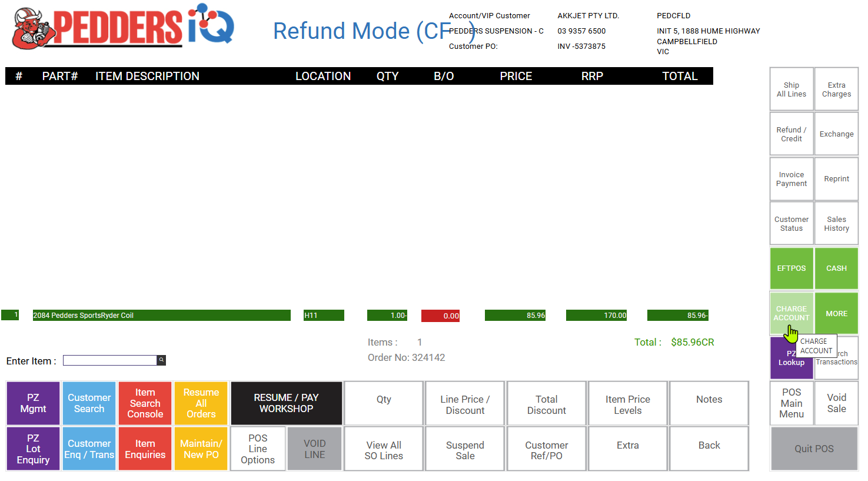The height and width of the screenshot is (481, 868).
Task: Click the AKKJET PTY LTD. customer name
Action: pyautogui.click(x=588, y=15)
